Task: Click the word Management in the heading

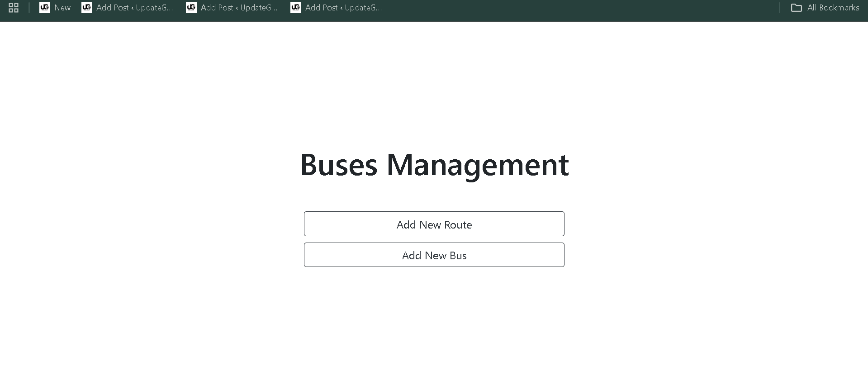Action: (477, 165)
